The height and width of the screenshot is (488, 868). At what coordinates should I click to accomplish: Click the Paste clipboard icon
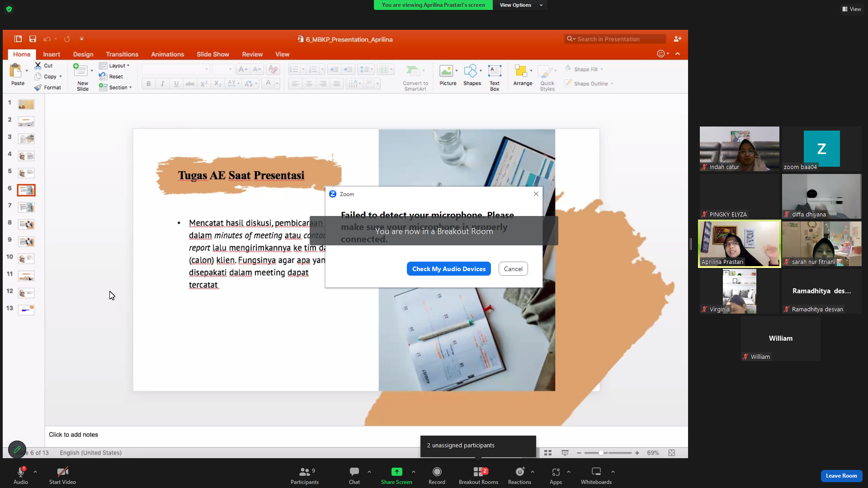coord(16,71)
